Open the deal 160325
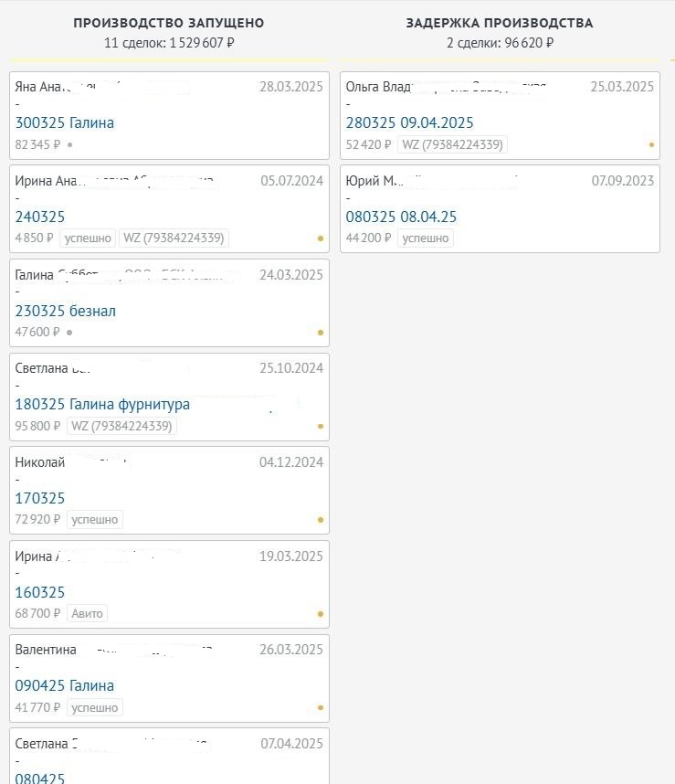This screenshot has height=784, width=675. (40, 592)
